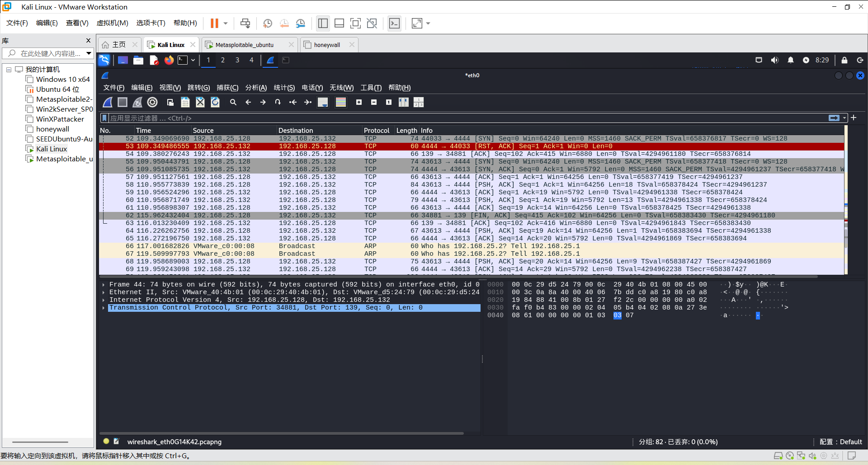
Task: Open go to specific packet
Action: (x=278, y=103)
